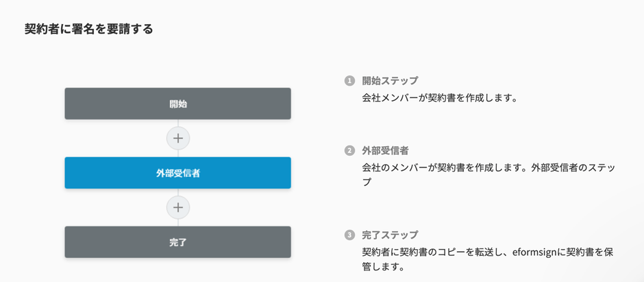Viewport: 644px width, 282px height.
Task: Click connector line between 開始 block and plus
Action: click(178, 123)
